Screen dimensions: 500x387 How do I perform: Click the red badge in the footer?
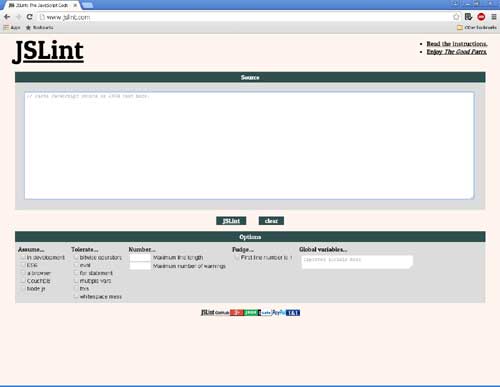click(x=237, y=313)
